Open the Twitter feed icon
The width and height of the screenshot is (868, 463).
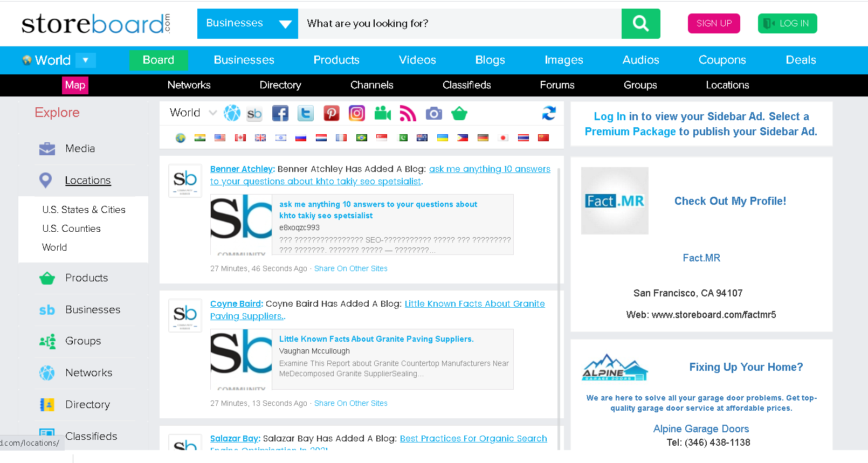[x=306, y=113]
